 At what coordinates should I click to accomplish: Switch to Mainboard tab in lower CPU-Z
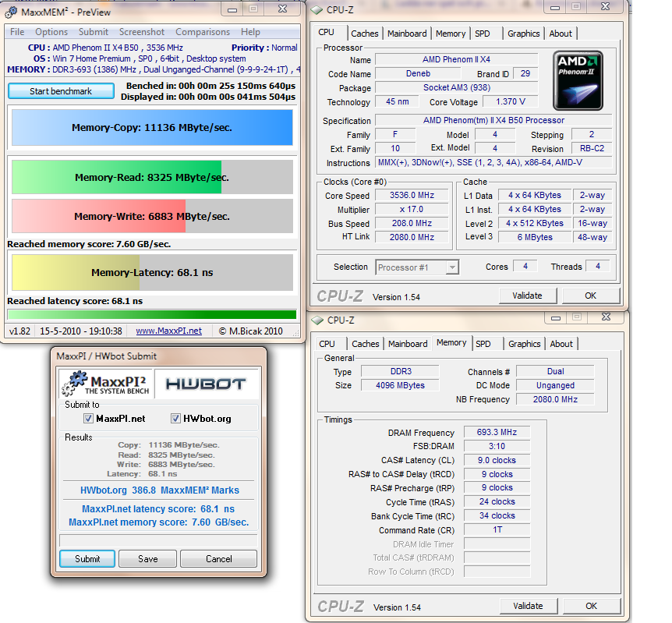(408, 344)
